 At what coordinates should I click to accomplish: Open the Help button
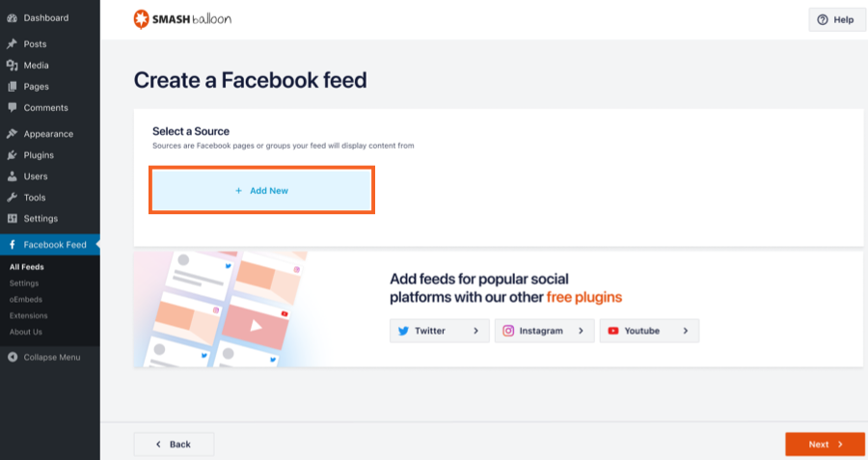(x=836, y=19)
